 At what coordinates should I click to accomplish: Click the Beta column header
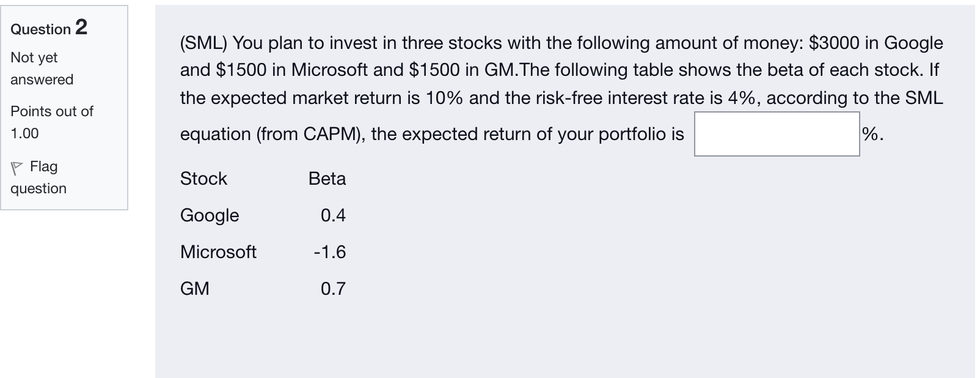pyautogui.click(x=327, y=179)
